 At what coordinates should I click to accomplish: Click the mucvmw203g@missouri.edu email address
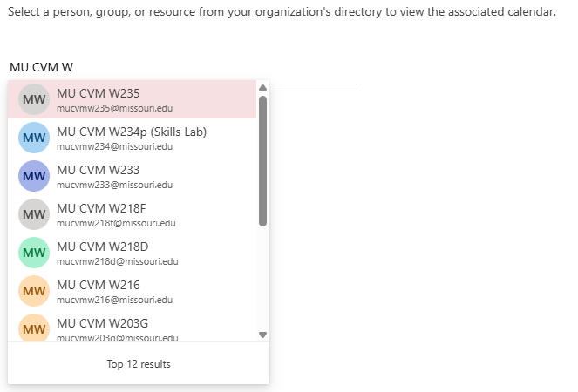coord(117,337)
